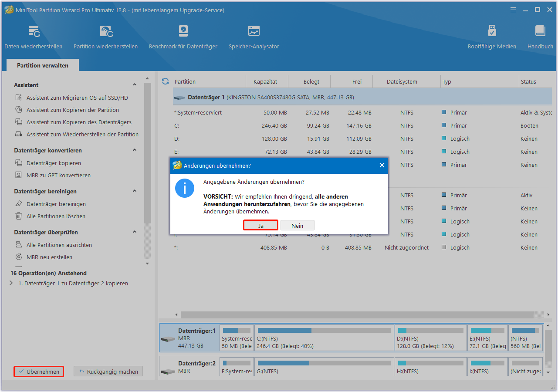
Task: Launch Benchmark für Datenträger
Action: (x=183, y=37)
